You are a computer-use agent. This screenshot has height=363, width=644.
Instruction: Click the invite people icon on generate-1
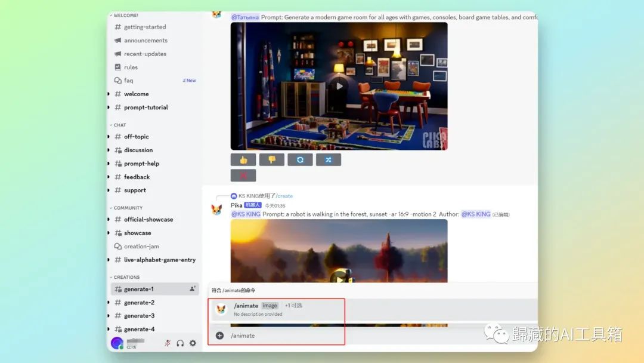192,289
